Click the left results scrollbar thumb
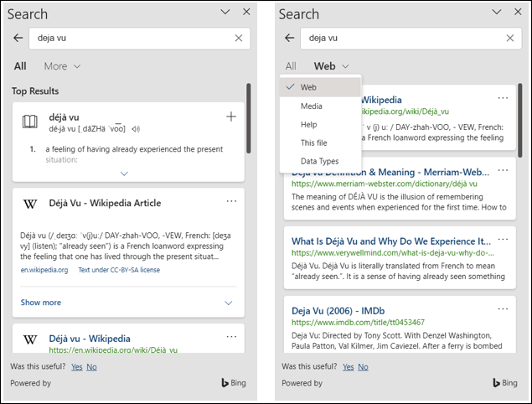 click(x=249, y=118)
